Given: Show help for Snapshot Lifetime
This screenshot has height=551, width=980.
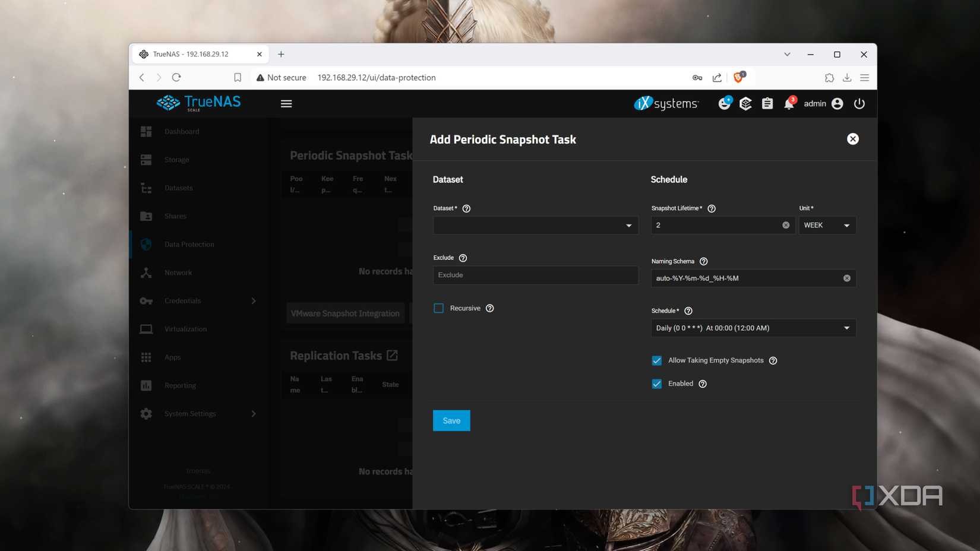Looking at the screenshot, I should click(x=712, y=208).
